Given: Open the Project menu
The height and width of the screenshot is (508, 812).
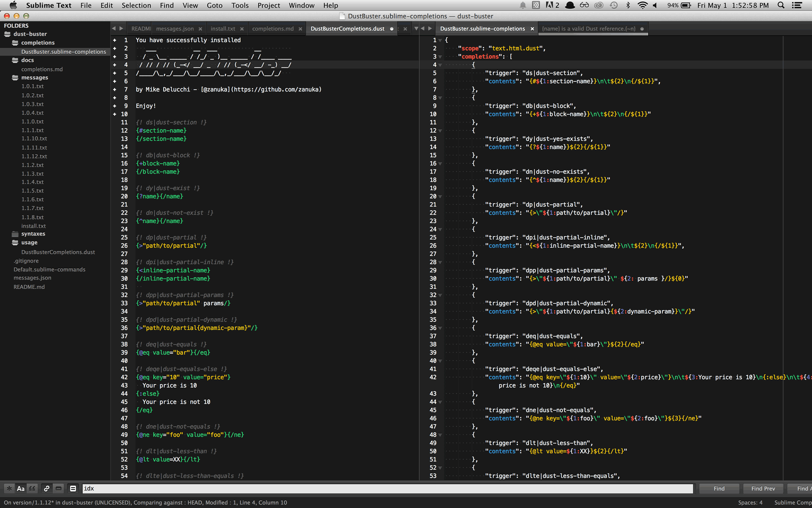Looking at the screenshot, I should coord(269,5).
